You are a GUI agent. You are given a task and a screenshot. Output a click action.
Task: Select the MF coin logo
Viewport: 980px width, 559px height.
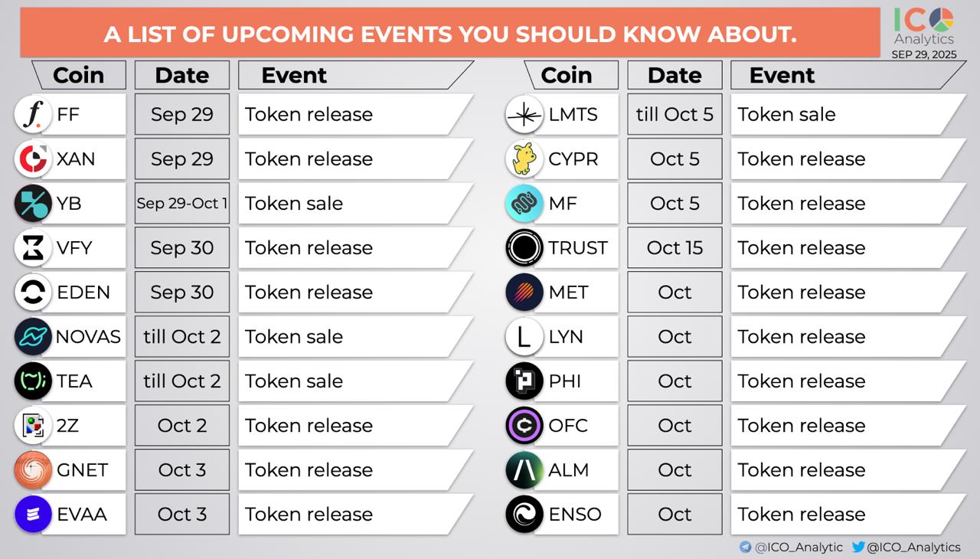pyautogui.click(x=524, y=203)
